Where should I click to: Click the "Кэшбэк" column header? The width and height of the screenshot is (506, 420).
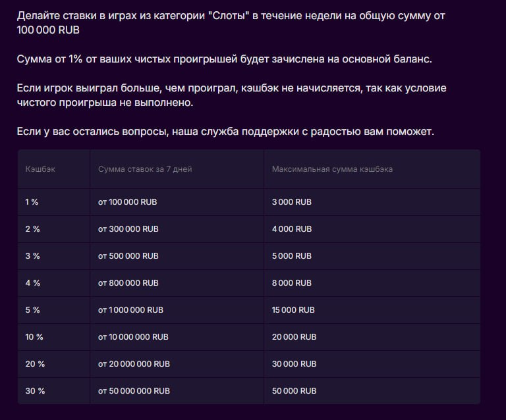click(40, 169)
